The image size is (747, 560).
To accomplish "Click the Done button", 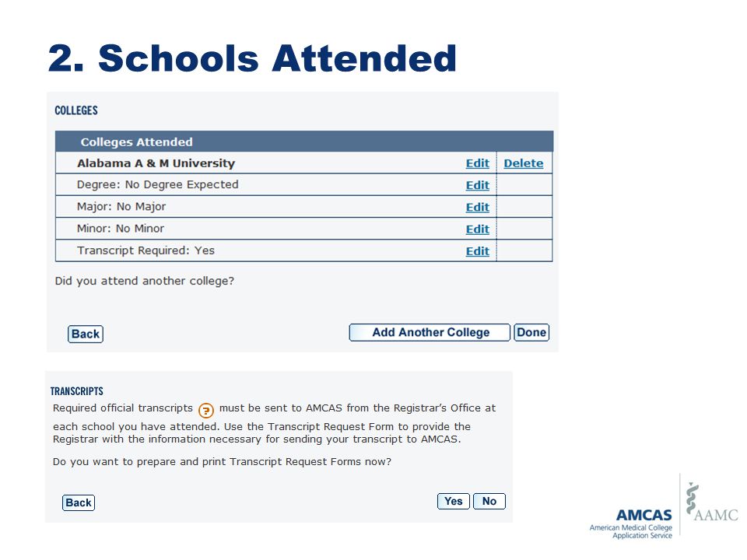I will coord(531,332).
